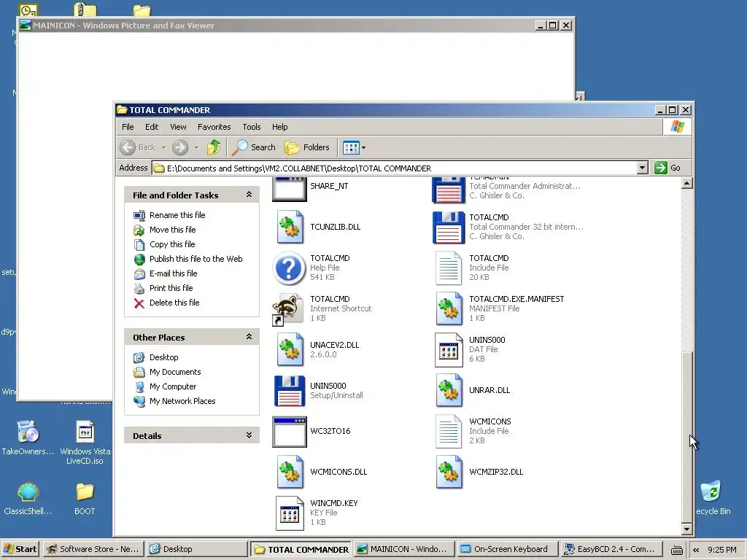Click E-mail this file link
747x560 pixels.
tap(174, 273)
